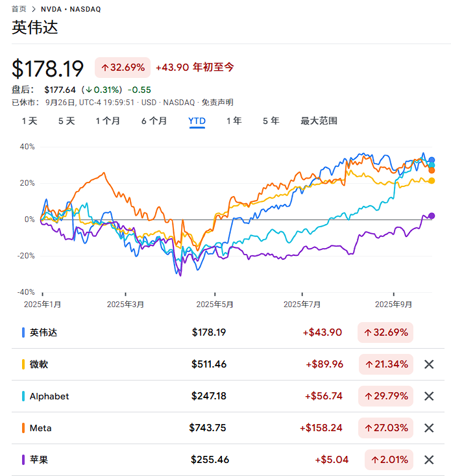
Task: Switch to the 1 年 range
Action: (x=234, y=121)
